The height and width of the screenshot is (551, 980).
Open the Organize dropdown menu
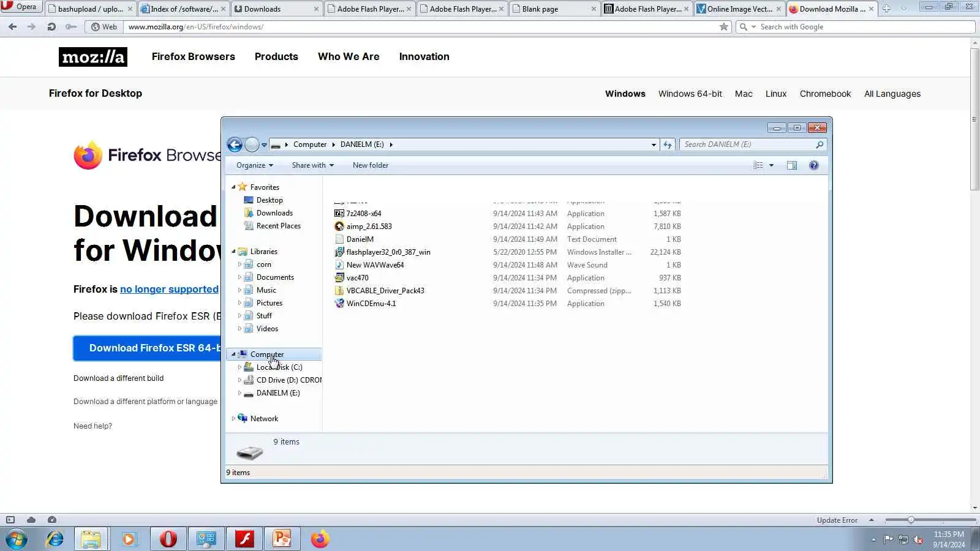(255, 165)
